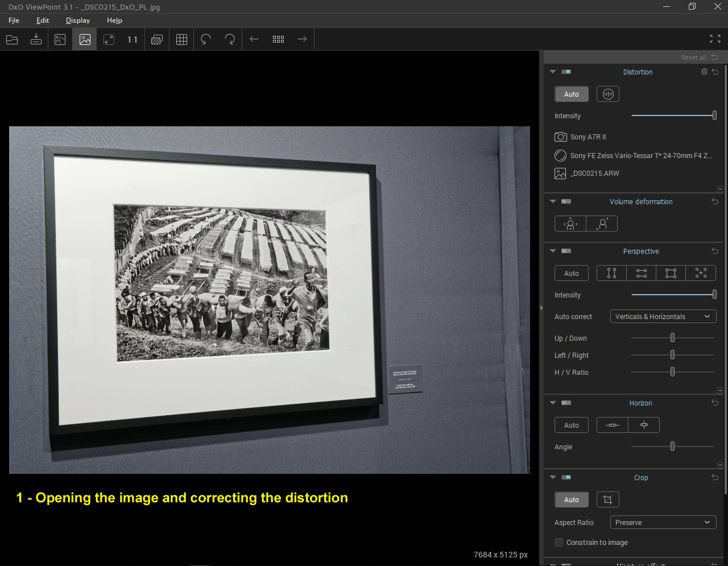Open image with the folder icon

(12, 39)
